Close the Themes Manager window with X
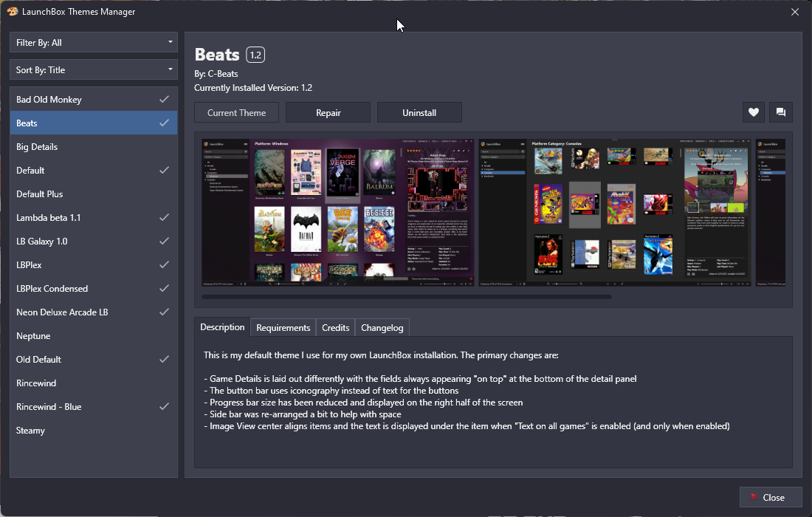 pyautogui.click(x=795, y=12)
